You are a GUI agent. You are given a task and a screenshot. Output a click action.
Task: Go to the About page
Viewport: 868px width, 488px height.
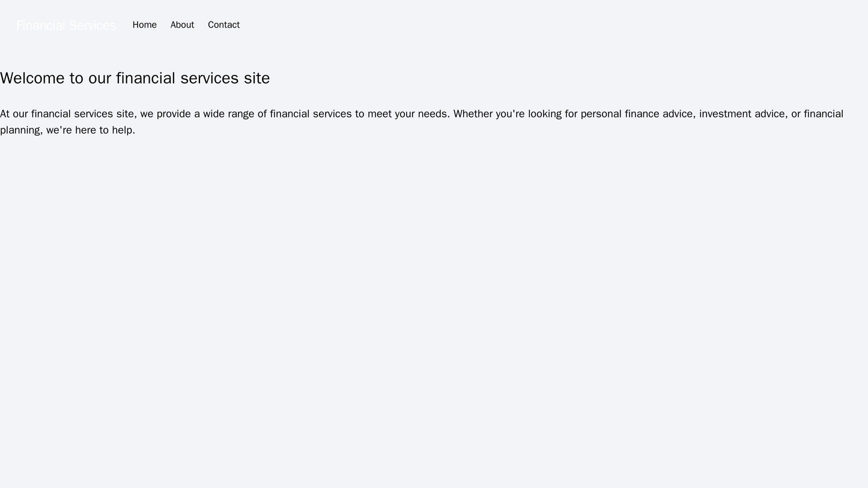pos(182,25)
